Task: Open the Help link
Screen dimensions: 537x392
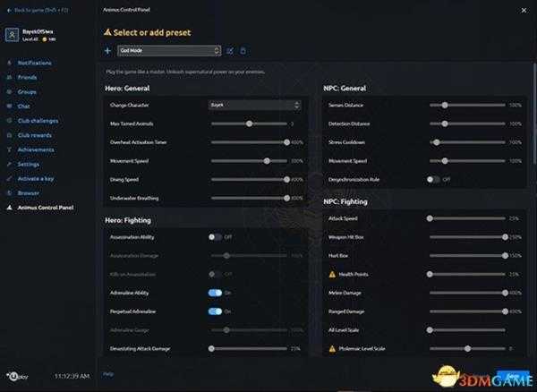Action: (x=108, y=373)
